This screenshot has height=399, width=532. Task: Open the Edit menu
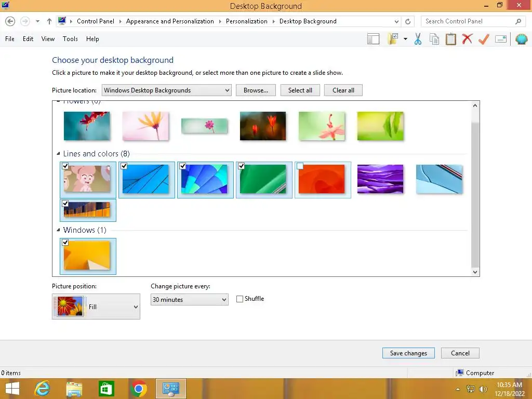click(x=28, y=39)
